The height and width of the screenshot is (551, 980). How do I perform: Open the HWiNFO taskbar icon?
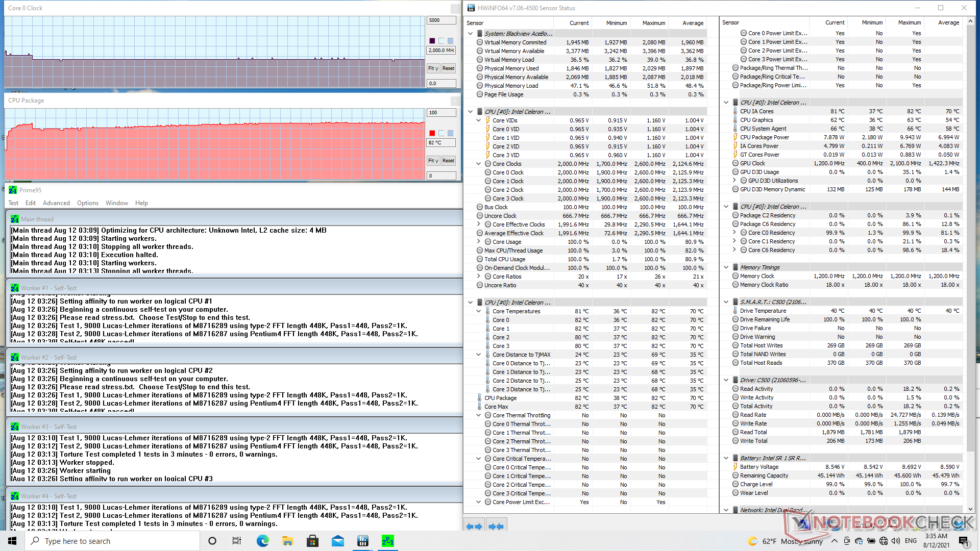pos(363,541)
